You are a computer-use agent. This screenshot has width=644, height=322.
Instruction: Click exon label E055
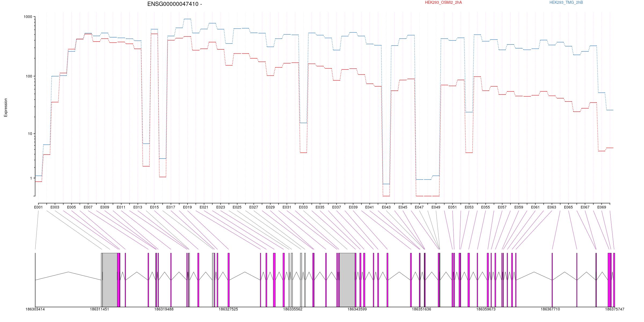(x=485, y=207)
